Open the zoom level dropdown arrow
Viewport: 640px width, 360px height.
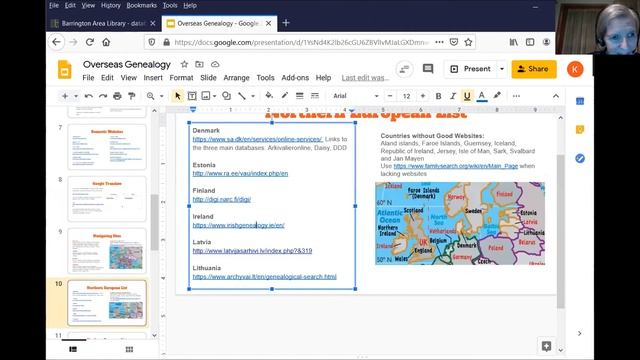[x=162, y=96]
